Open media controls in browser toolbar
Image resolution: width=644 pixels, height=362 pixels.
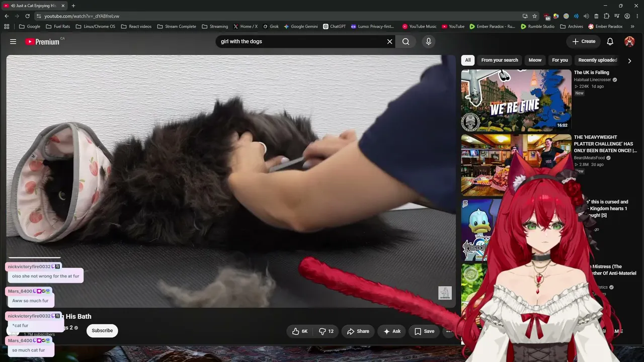click(x=617, y=16)
